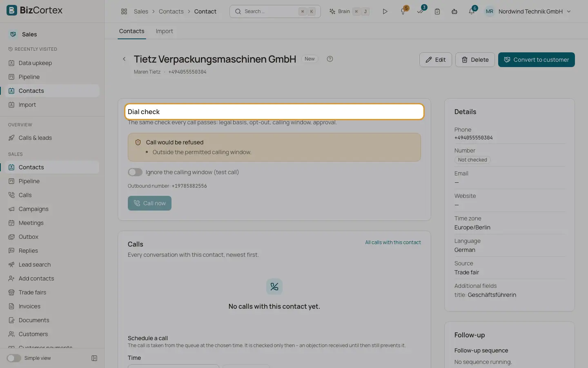
Task: Click the Maren Tietz name under the title
Action: [x=147, y=72]
